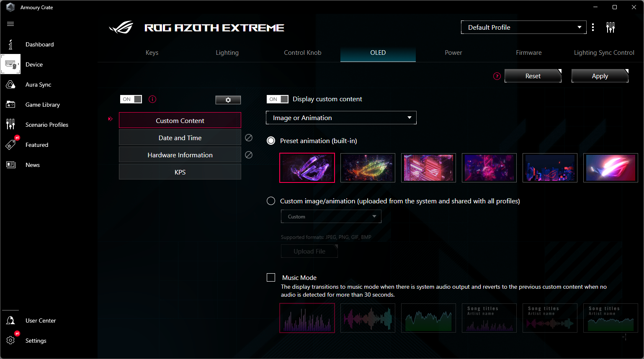Choose the purple bar spectrum music visual

click(x=307, y=318)
